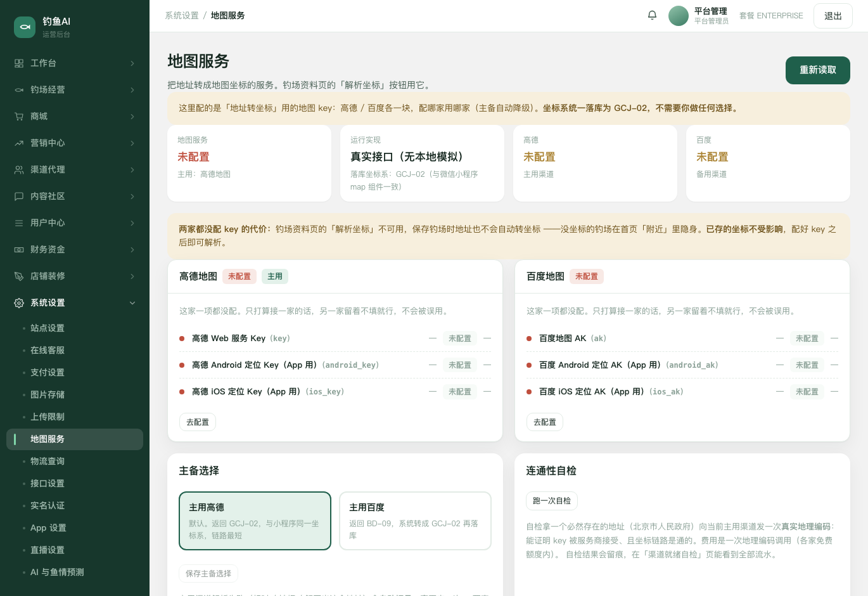Expand the 商城 menu chevron

click(x=132, y=117)
